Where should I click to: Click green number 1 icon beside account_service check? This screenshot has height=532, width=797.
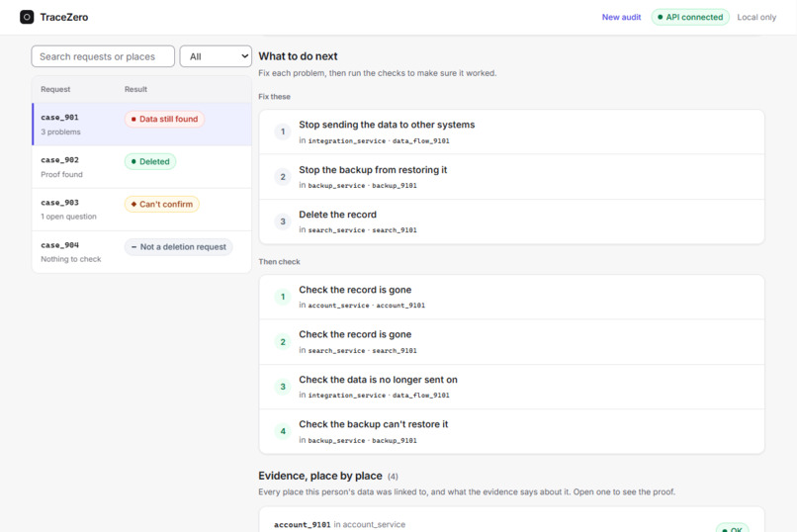coord(283,297)
